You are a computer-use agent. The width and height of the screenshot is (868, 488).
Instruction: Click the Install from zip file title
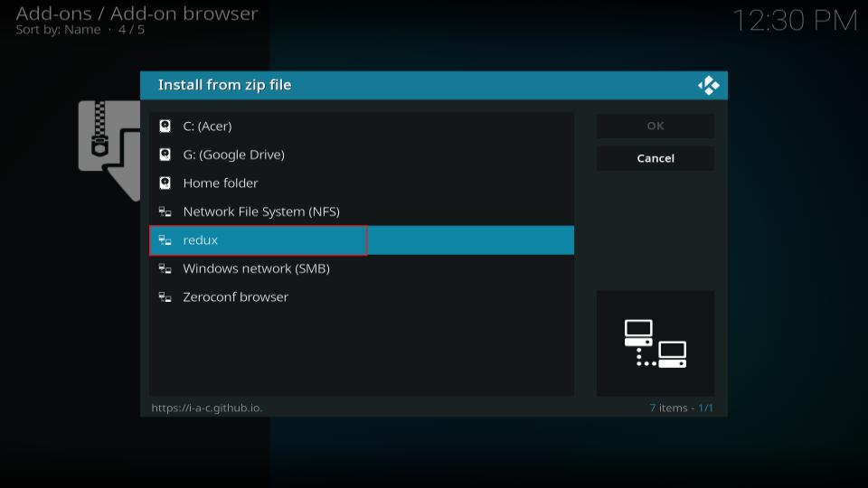tap(225, 85)
